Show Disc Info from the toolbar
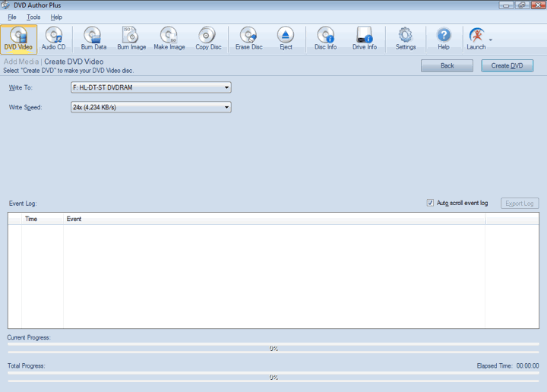Viewport: 547px width, 392px height. point(325,39)
